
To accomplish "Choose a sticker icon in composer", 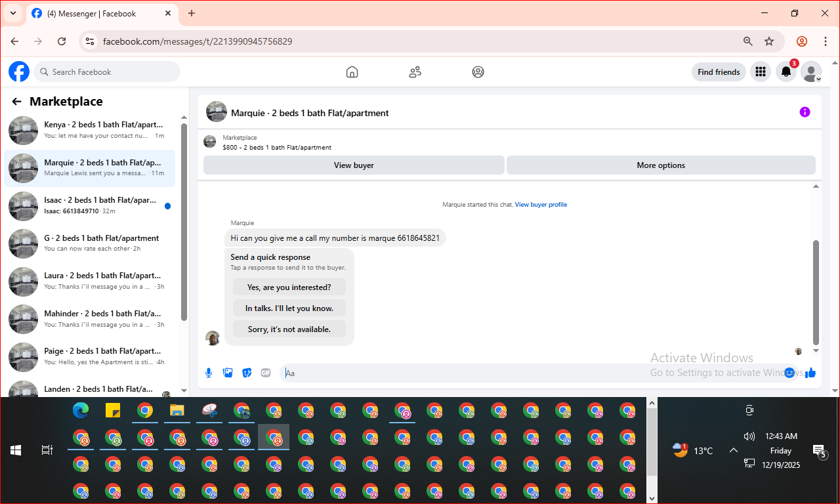I will click(x=247, y=373).
